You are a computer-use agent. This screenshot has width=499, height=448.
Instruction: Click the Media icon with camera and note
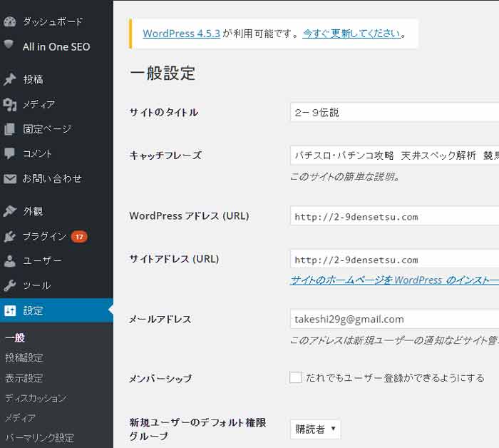(10, 104)
